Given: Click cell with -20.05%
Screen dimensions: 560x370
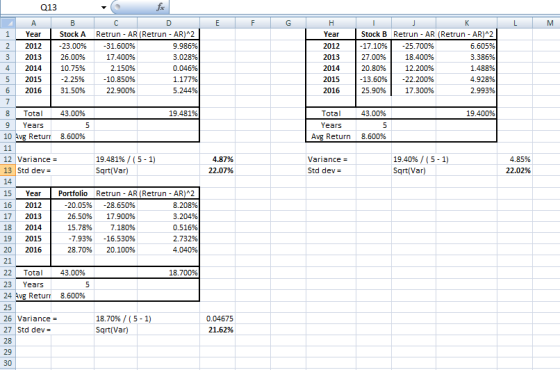Looking at the screenshot, I should tap(72, 205).
